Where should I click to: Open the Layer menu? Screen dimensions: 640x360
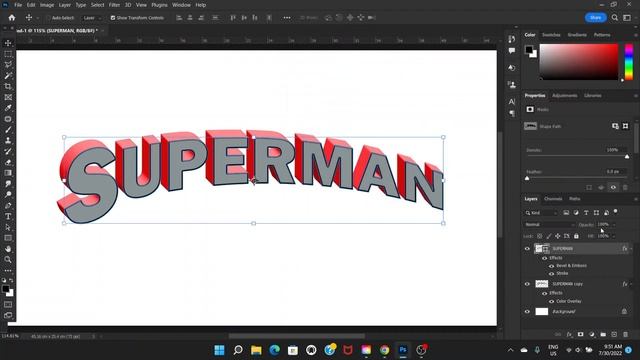point(64,5)
